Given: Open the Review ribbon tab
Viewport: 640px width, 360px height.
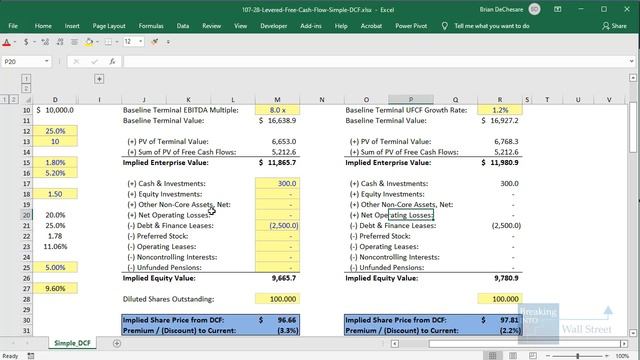Looking at the screenshot, I should pos(211,26).
